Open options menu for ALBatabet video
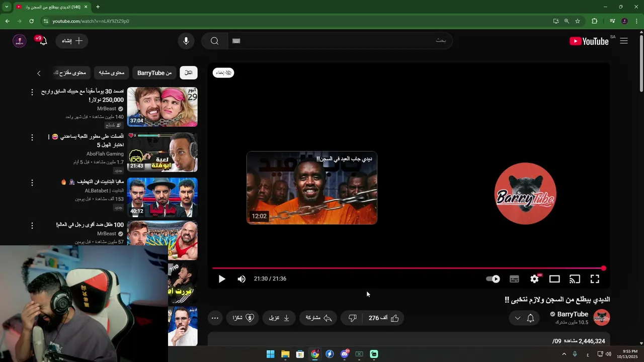Image resolution: width=644 pixels, height=362 pixels. tap(32, 182)
